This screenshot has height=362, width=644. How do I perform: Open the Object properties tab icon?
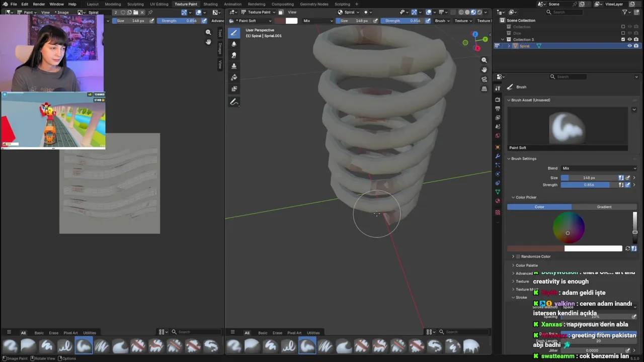pos(498,147)
